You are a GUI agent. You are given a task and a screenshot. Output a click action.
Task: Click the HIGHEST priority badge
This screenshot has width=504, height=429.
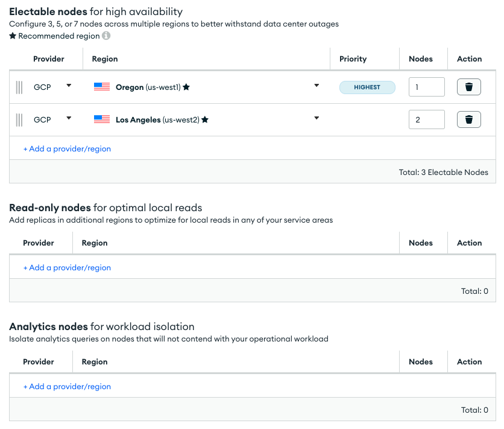click(367, 87)
